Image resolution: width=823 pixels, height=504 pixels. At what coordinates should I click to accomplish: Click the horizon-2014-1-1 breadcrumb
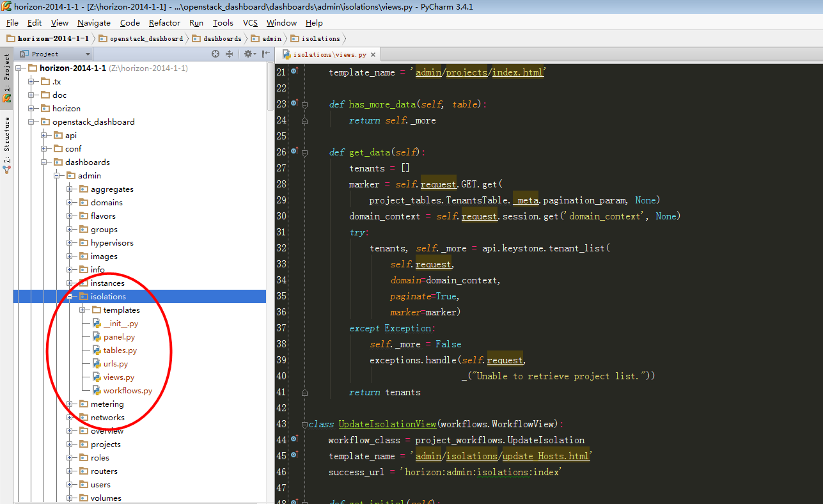48,38
